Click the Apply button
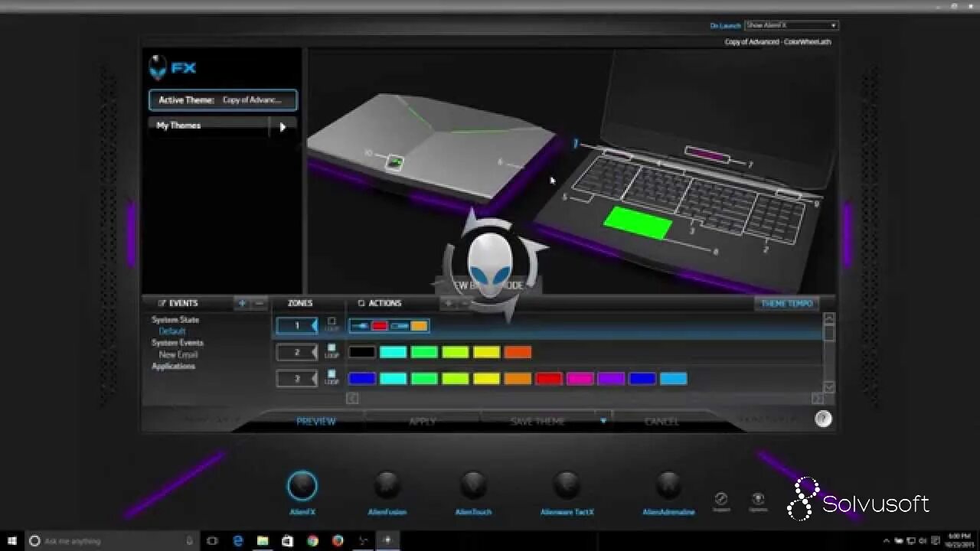This screenshot has height=551, width=980. click(x=423, y=421)
